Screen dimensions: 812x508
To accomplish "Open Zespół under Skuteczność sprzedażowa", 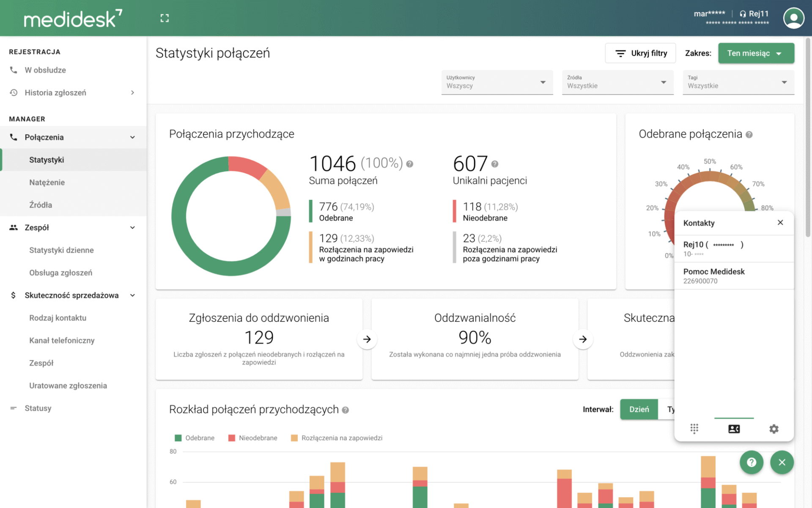I will pos(73,363).
